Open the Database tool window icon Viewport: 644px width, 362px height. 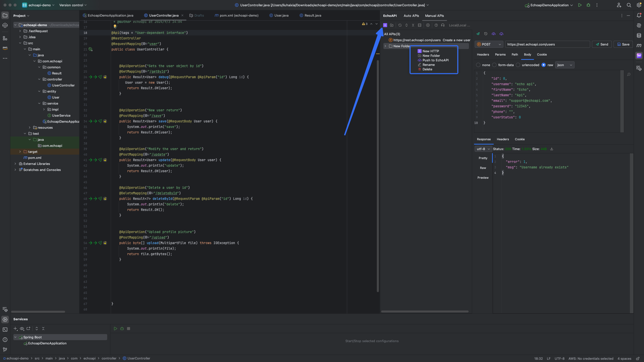[639, 35]
